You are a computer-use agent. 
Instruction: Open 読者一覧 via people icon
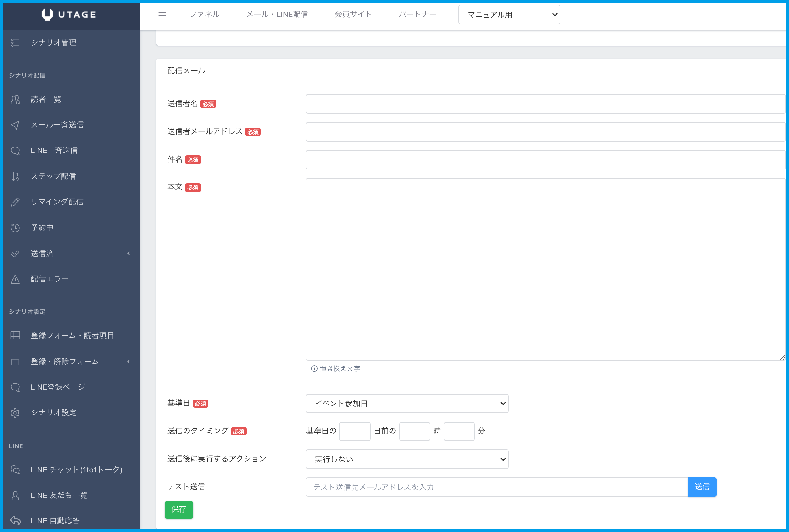coord(15,99)
